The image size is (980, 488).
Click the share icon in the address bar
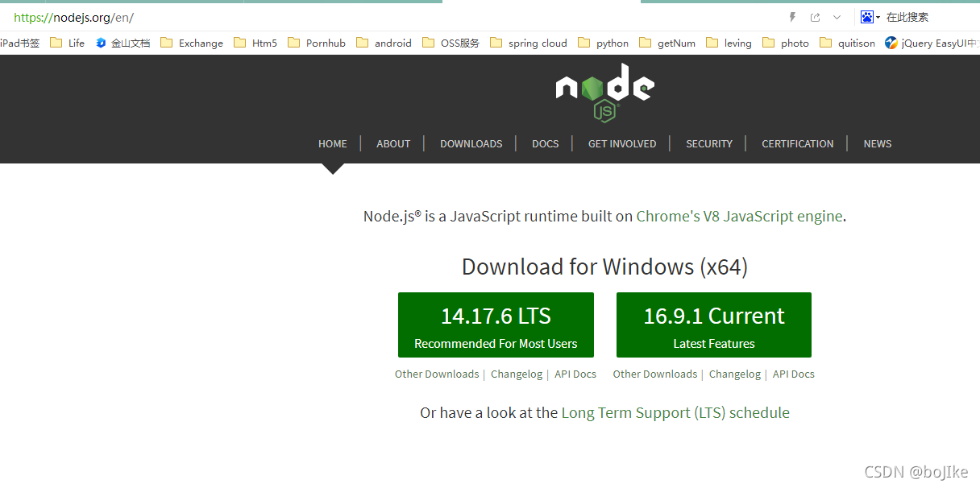click(x=815, y=17)
